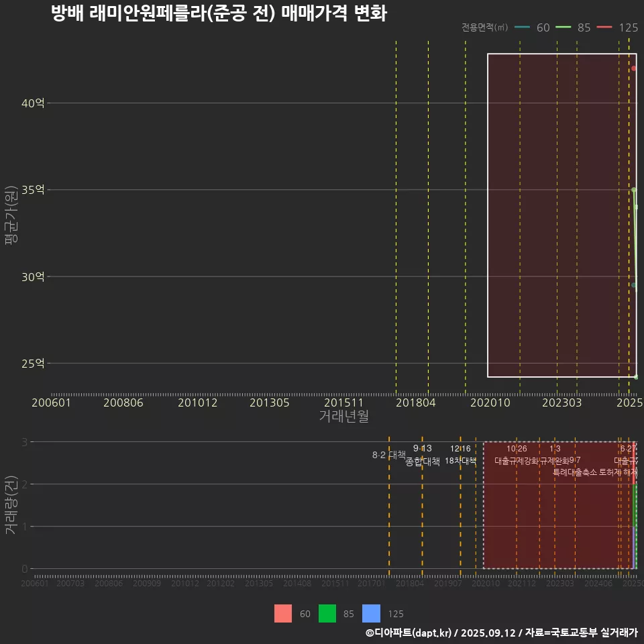Select the teal 60㎡ data point below 30억
The image size is (644, 644).
click(634, 285)
